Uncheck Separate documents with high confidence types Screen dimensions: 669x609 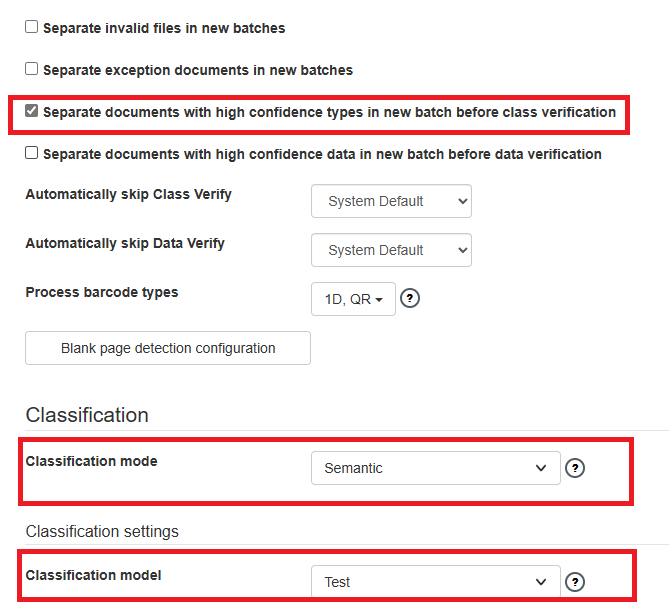pos(32,111)
